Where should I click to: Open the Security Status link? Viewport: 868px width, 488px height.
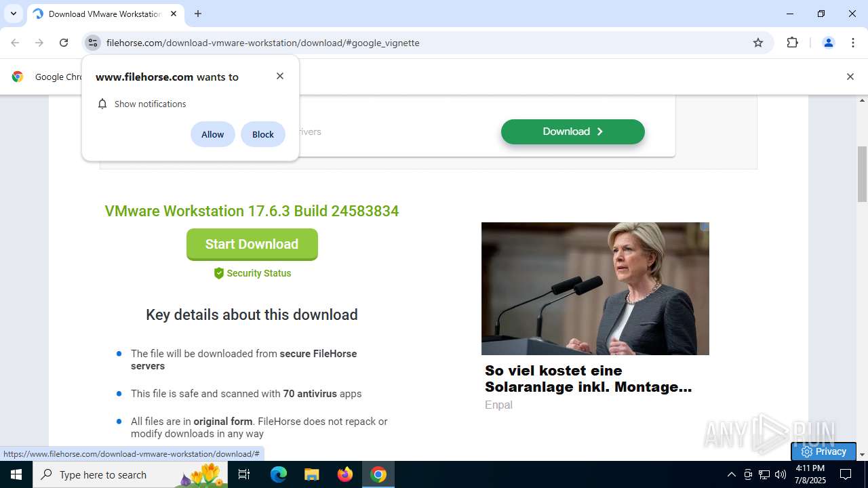pos(259,273)
